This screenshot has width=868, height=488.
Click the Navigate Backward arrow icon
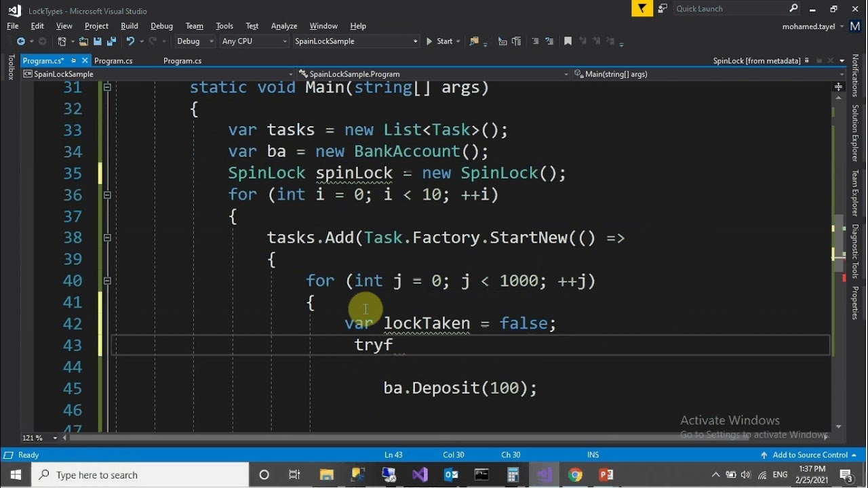(x=21, y=41)
